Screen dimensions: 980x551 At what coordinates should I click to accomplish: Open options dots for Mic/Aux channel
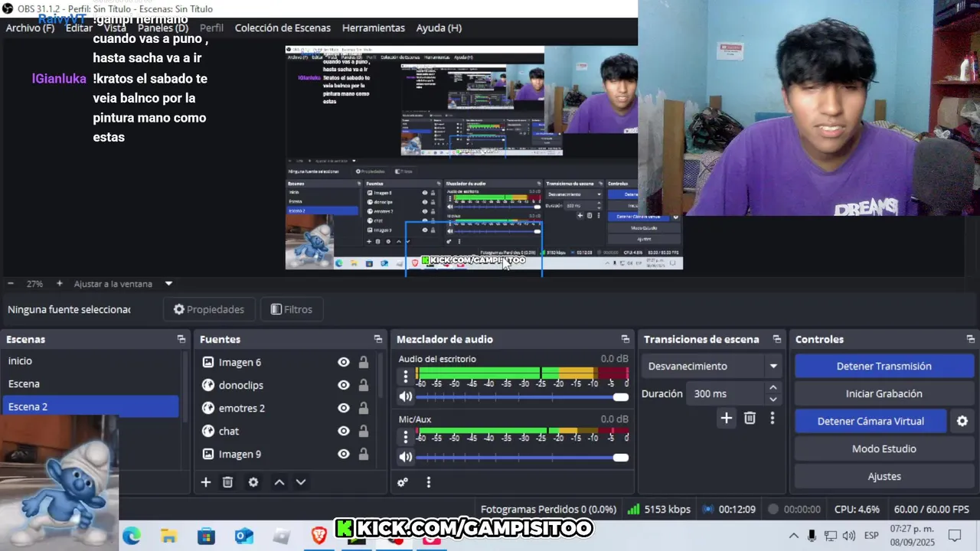(x=406, y=436)
